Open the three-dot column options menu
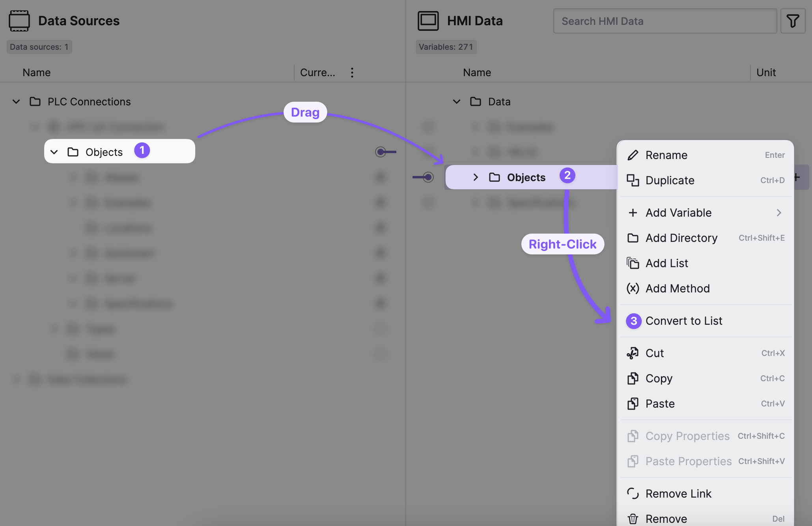Viewport: 812px width, 526px height. tap(352, 73)
